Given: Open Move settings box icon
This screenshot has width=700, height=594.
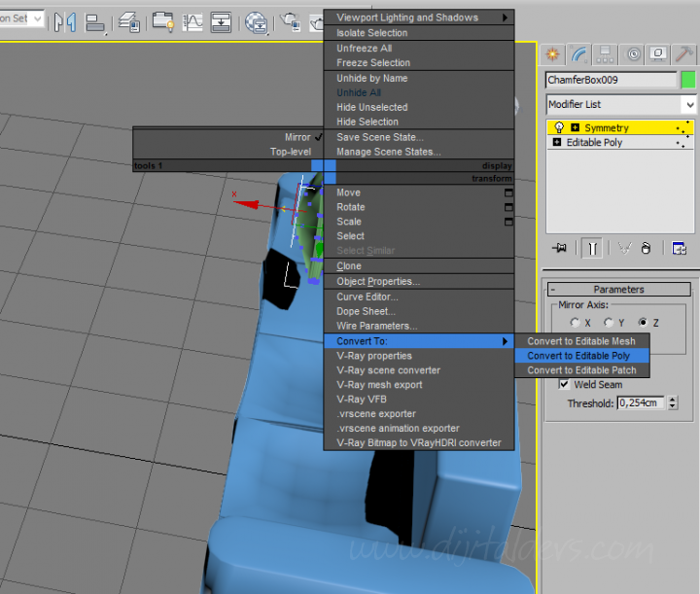Looking at the screenshot, I should pyautogui.click(x=508, y=192).
